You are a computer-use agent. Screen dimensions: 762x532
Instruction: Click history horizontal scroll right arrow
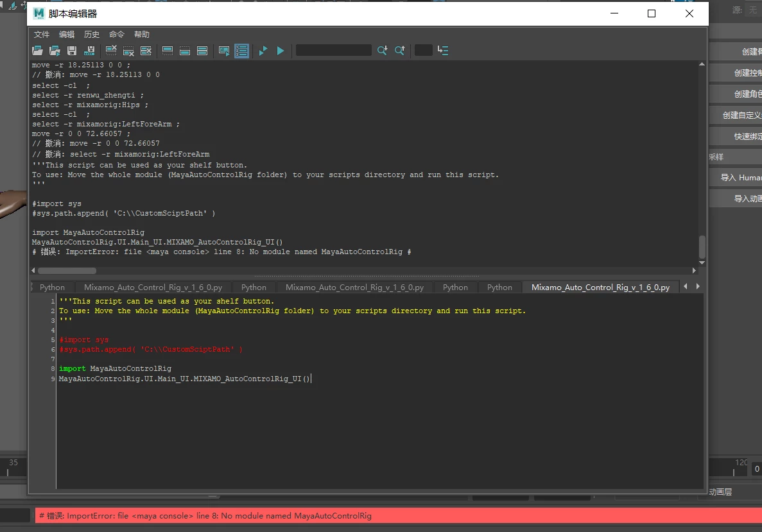point(694,271)
